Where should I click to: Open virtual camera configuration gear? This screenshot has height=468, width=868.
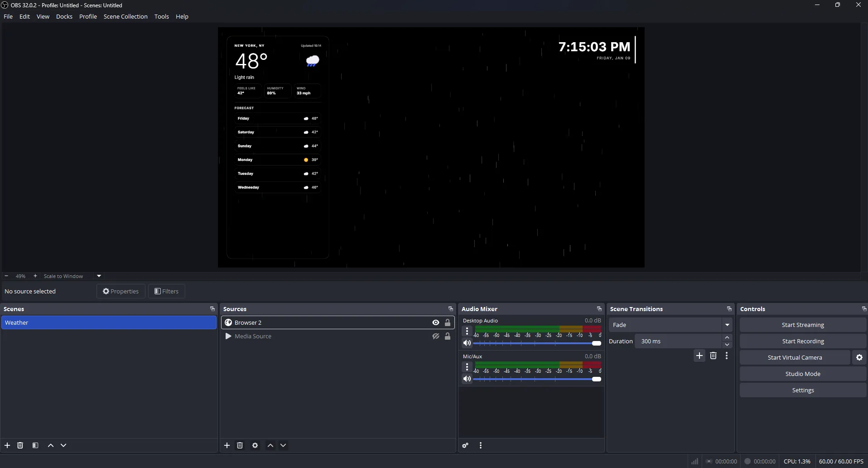(x=859, y=357)
